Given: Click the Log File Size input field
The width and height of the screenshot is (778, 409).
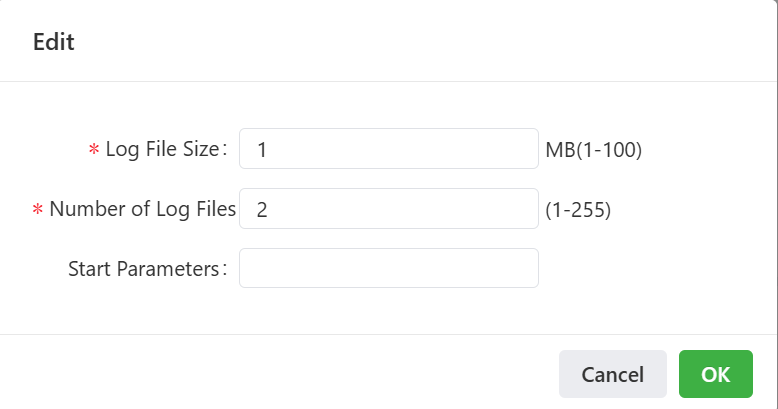Looking at the screenshot, I should [389, 149].
